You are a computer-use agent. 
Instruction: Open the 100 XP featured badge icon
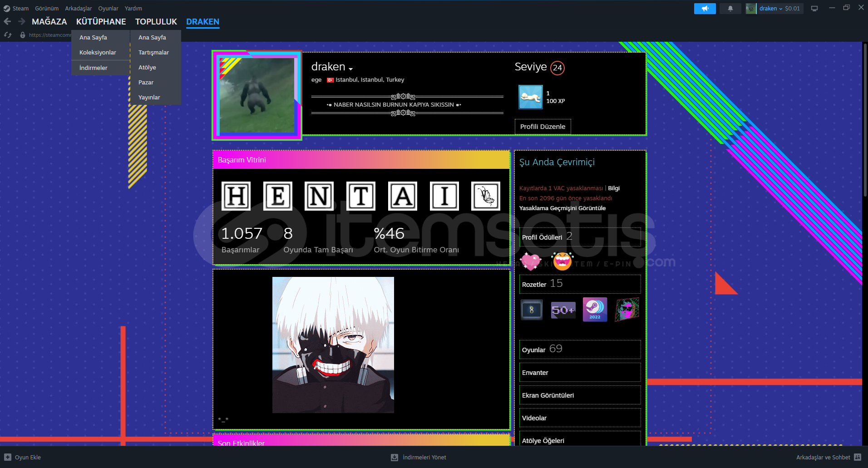click(531, 97)
